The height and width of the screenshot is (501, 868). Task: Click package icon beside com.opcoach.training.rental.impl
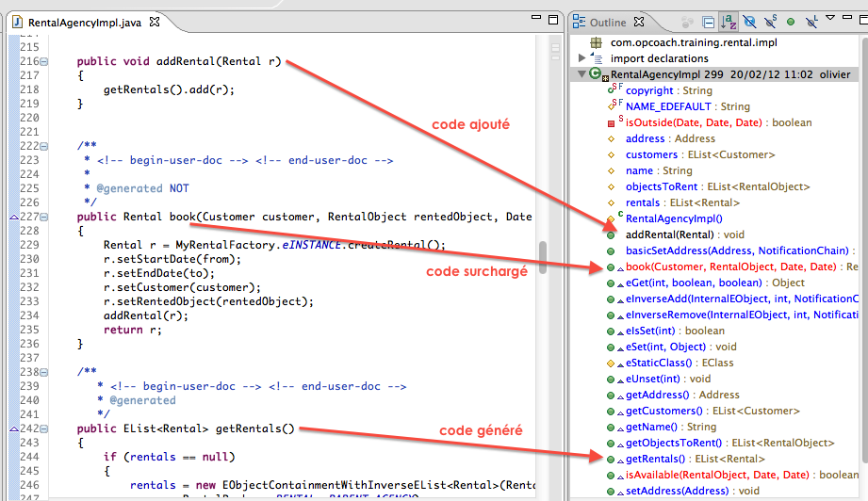(x=596, y=42)
